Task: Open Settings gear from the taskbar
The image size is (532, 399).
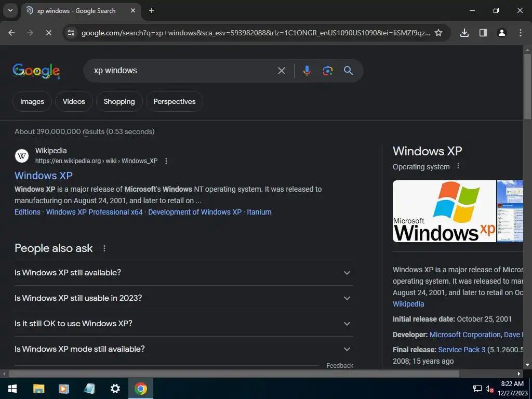Action: pyautogui.click(x=115, y=389)
